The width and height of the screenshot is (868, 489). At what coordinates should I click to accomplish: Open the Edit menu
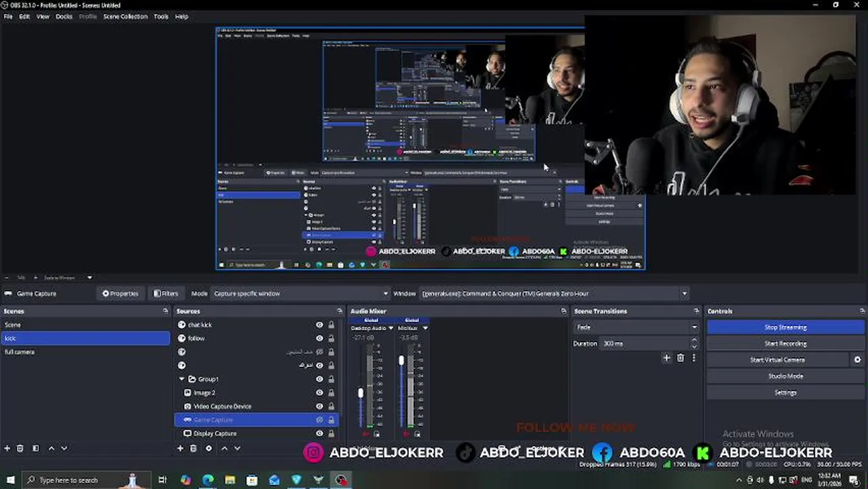pos(24,16)
